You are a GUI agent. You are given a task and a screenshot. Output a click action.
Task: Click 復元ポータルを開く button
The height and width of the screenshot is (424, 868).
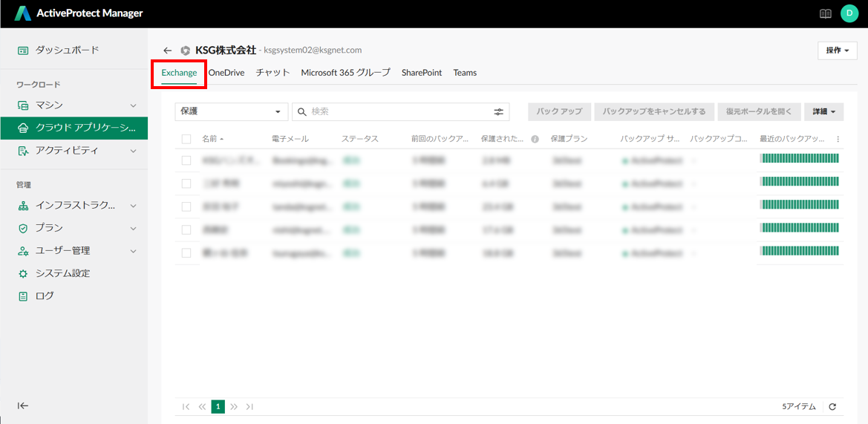click(x=759, y=112)
